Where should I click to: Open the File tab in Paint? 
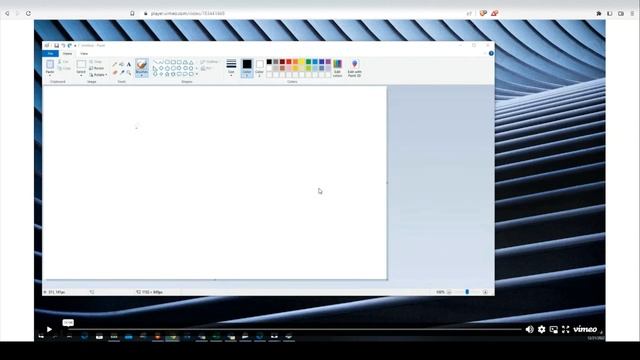(x=51, y=53)
